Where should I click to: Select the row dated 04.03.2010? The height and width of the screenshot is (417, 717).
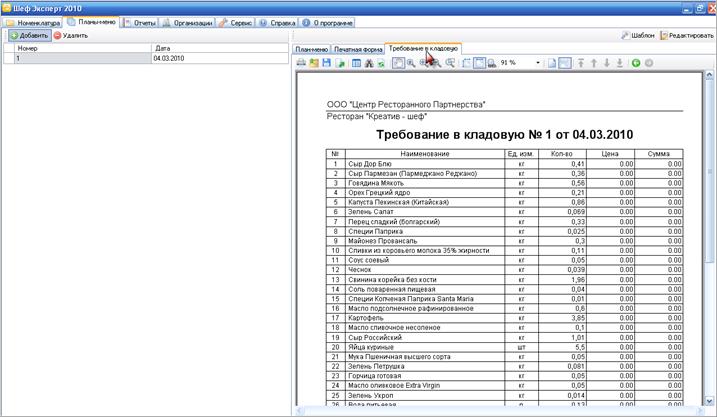pos(145,59)
